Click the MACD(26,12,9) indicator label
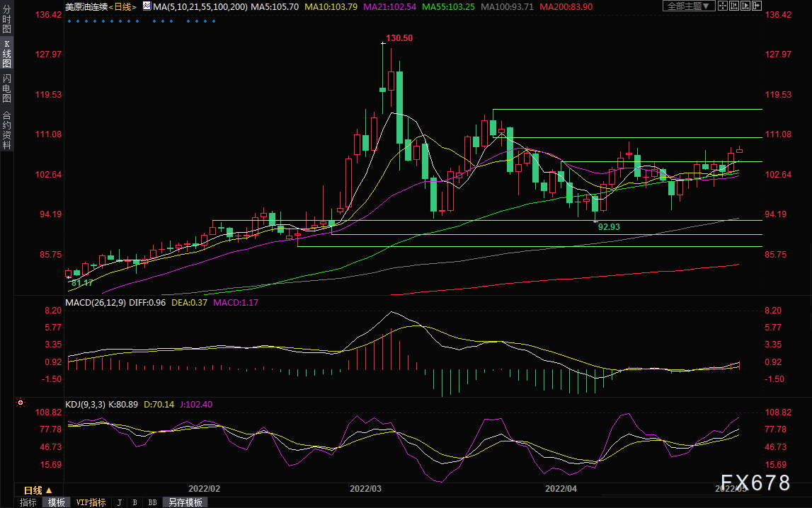 point(96,303)
